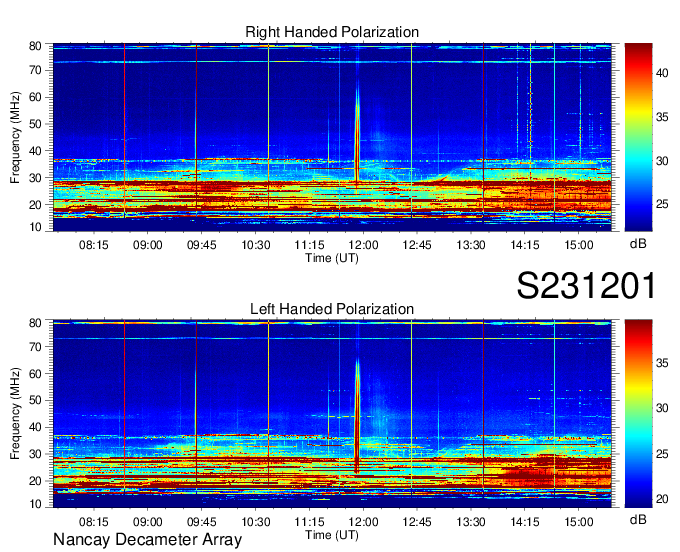
Task: Click the 30 dB tick on Left Handed color bar
Action: [662, 408]
